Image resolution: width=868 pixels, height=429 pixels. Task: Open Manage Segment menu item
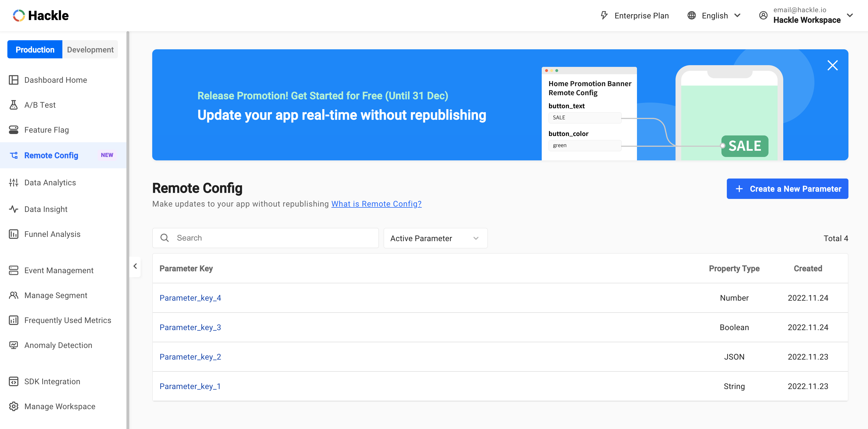(x=56, y=295)
